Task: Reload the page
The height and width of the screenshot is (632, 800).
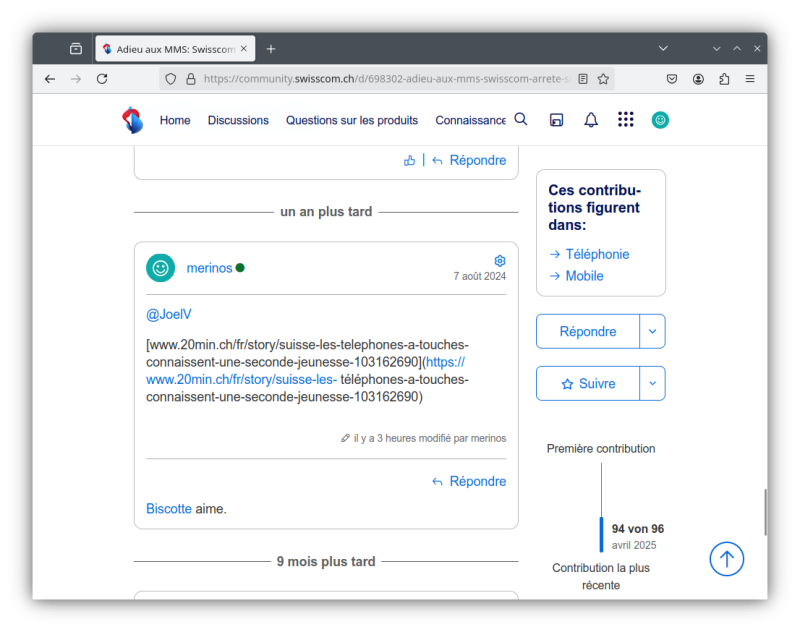Action: pos(102,79)
